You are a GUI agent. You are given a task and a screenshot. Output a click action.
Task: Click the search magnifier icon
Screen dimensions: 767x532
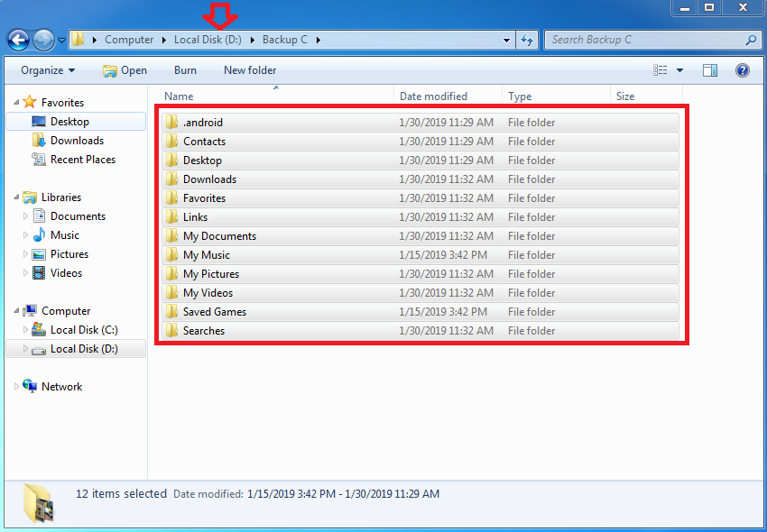751,40
